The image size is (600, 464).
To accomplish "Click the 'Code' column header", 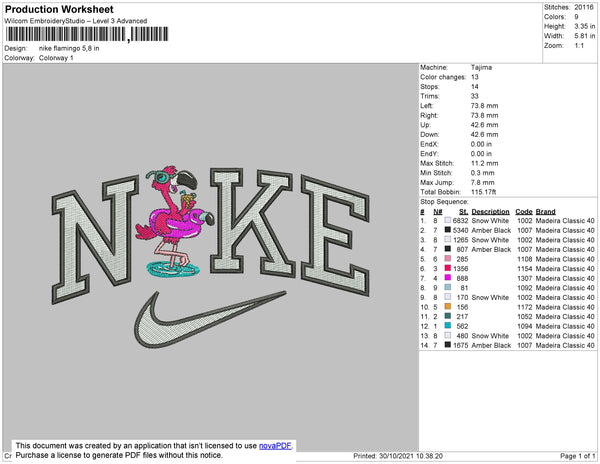I will pyautogui.click(x=524, y=212).
